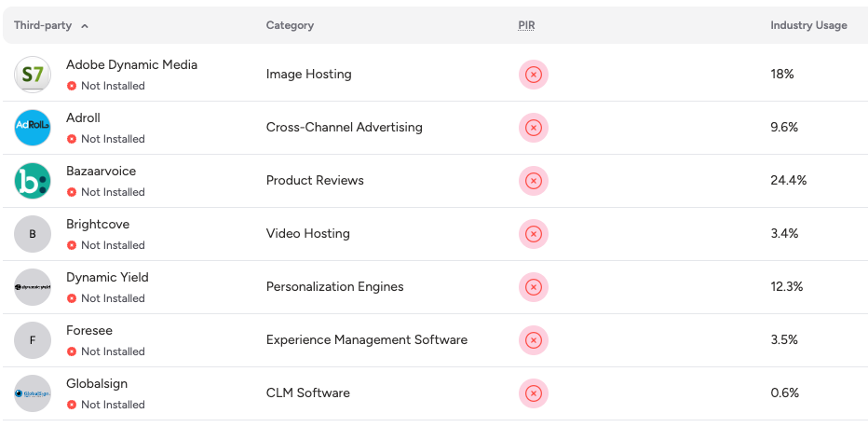Click PIR red X for Adobe Dynamic Media
This screenshot has height=427, width=868.
click(534, 75)
